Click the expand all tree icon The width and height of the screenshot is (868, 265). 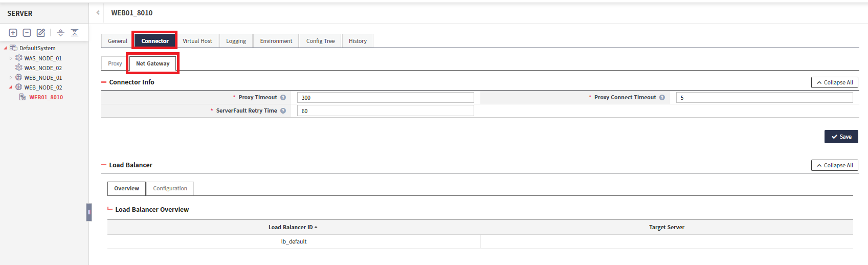(x=60, y=33)
